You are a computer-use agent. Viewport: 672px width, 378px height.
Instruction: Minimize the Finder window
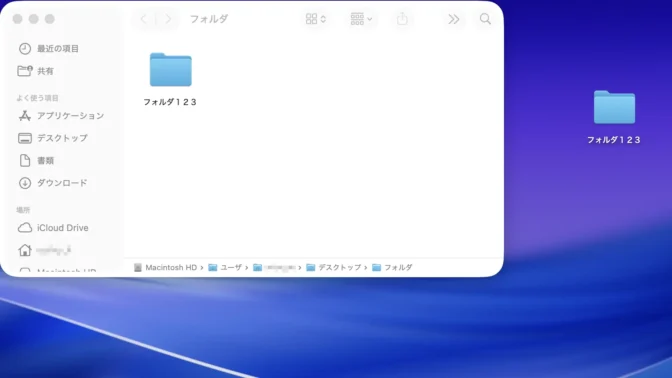(34, 19)
